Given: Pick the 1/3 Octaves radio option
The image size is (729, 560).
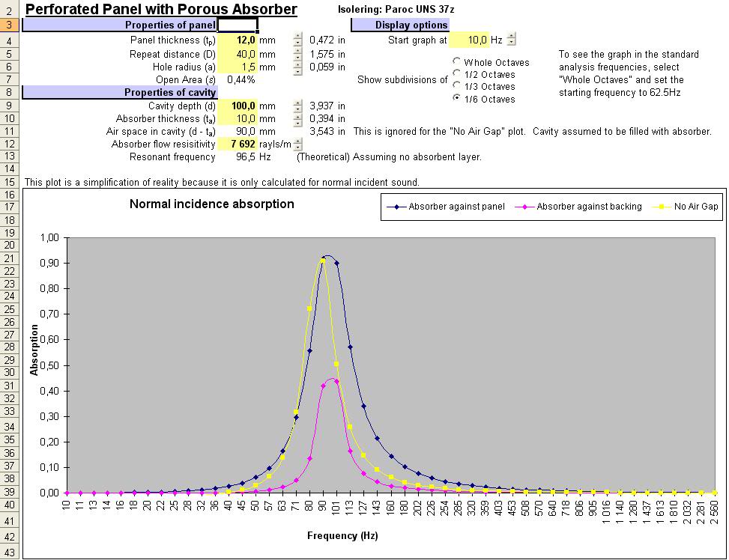Looking at the screenshot, I should point(456,85).
